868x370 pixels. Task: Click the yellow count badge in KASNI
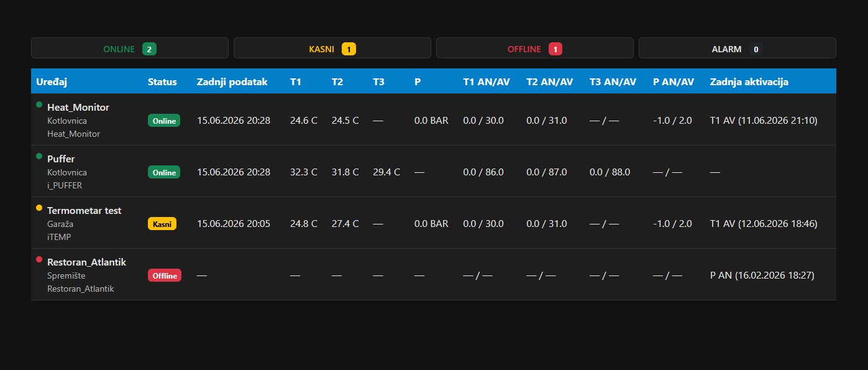[x=349, y=49]
